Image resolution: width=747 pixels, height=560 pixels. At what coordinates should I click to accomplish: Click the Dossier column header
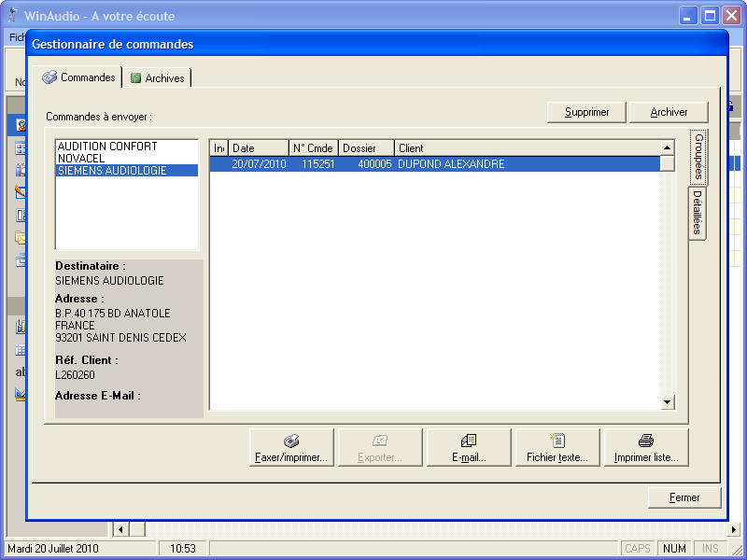coord(366,148)
